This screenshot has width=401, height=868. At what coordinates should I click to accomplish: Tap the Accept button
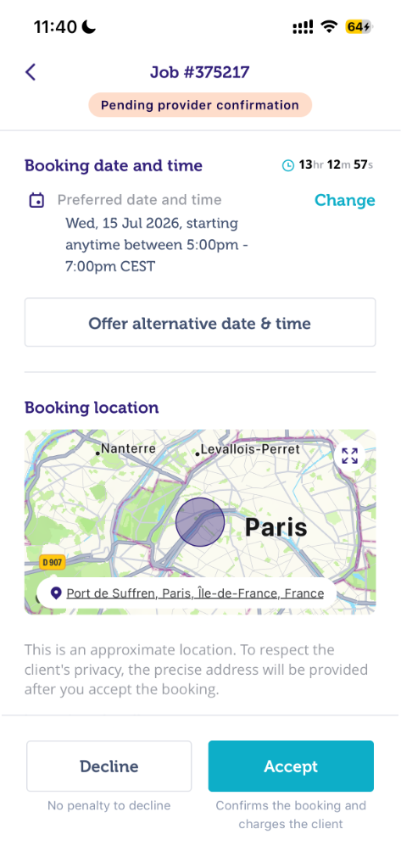[x=291, y=766]
